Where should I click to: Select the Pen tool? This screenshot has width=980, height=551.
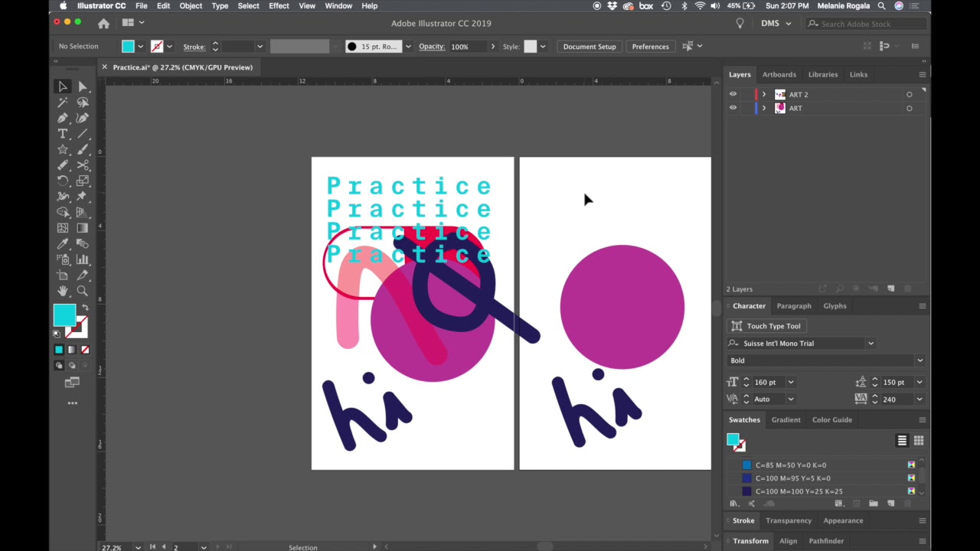[63, 118]
